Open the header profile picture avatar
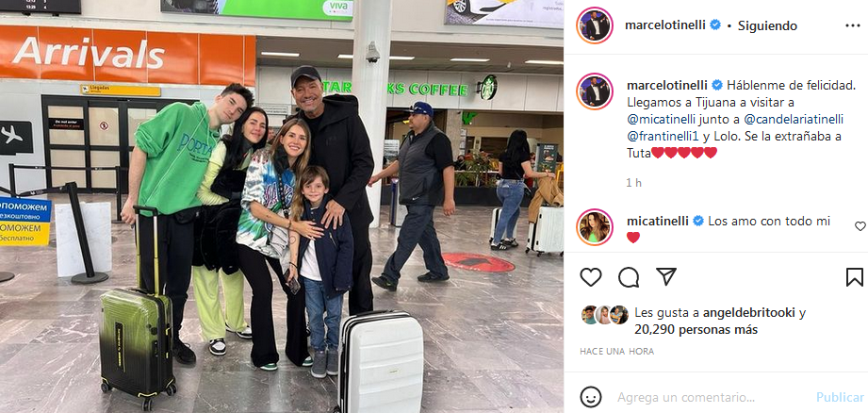Viewport: 868px width, 413px height. (595, 25)
